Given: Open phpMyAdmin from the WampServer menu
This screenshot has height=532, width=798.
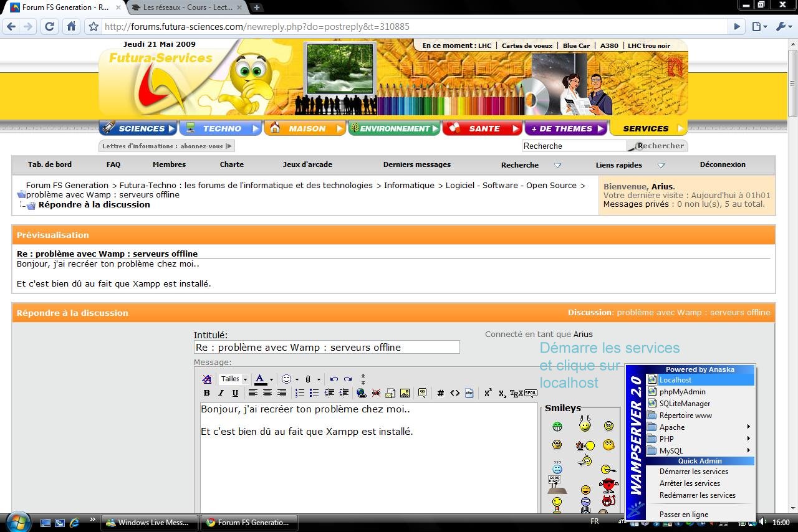Looking at the screenshot, I should coord(699,392).
